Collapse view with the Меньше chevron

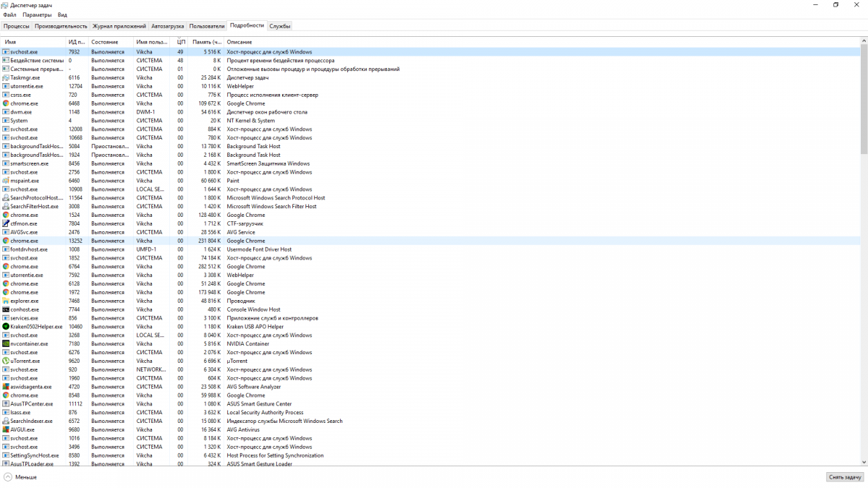pos(8,477)
